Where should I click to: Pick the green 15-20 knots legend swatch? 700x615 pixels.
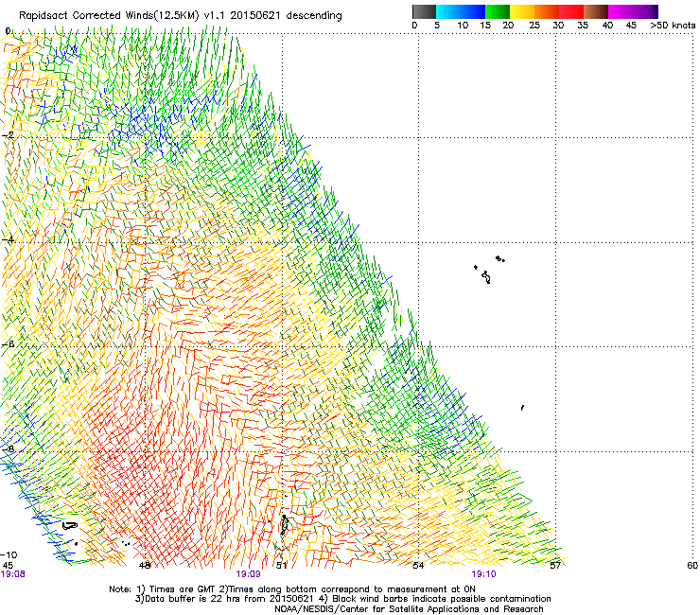tap(498, 11)
